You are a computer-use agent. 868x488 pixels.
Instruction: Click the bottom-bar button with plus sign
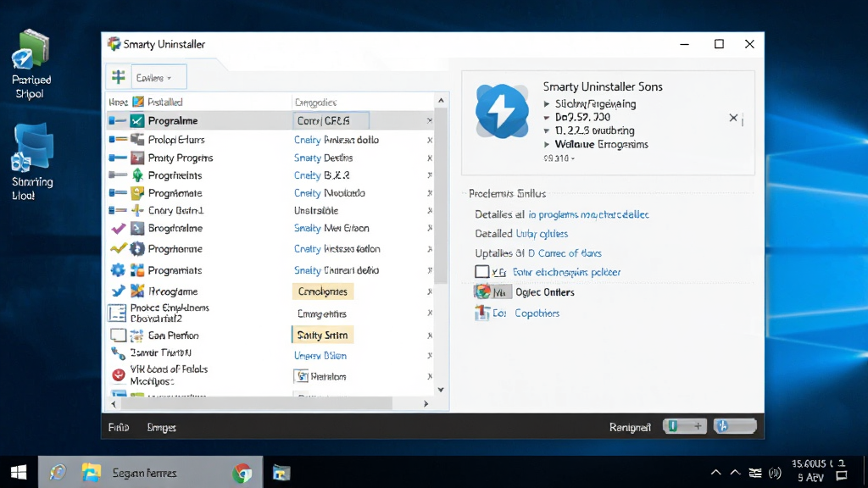pyautogui.click(x=685, y=426)
